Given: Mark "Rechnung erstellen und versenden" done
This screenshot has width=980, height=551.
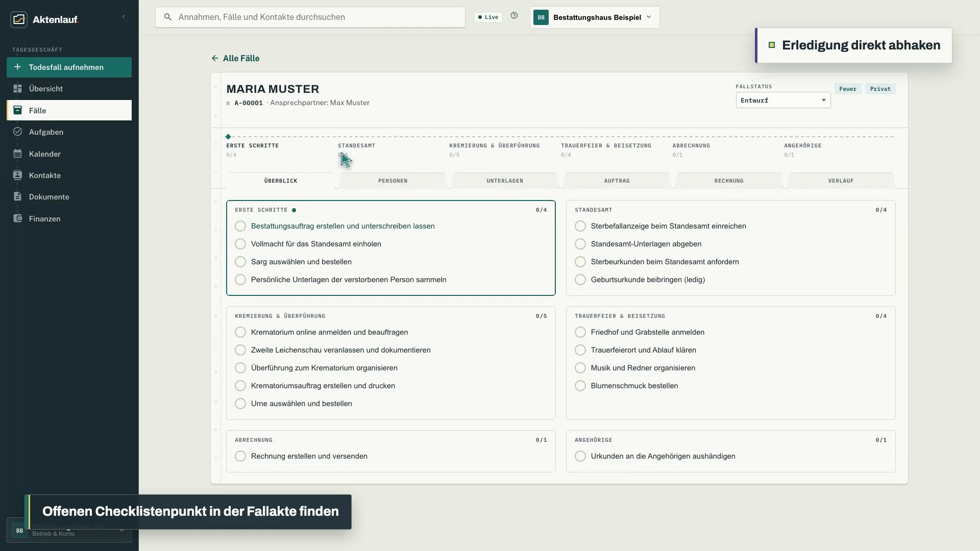Looking at the screenshot, I should point(240,456).
